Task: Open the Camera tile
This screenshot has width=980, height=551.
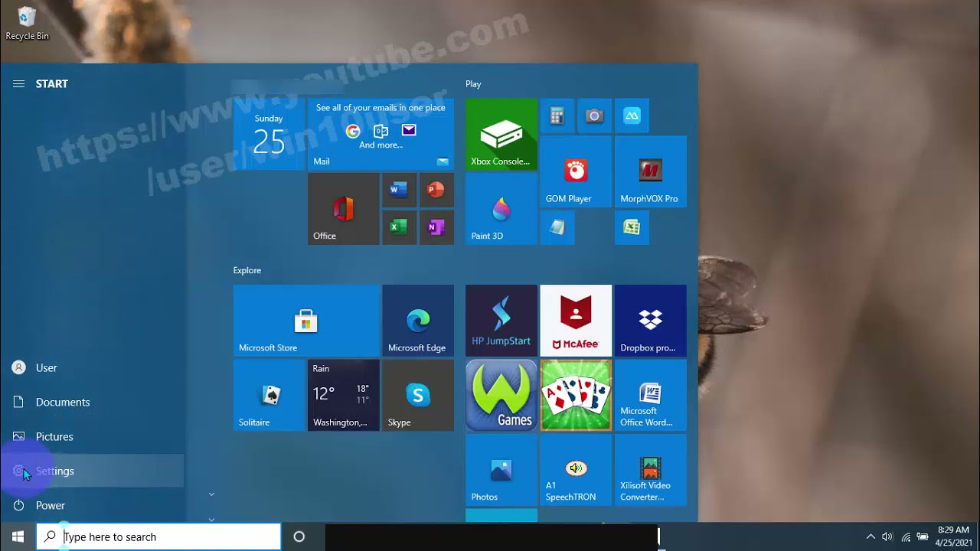Action: click(x=594, y=116)
